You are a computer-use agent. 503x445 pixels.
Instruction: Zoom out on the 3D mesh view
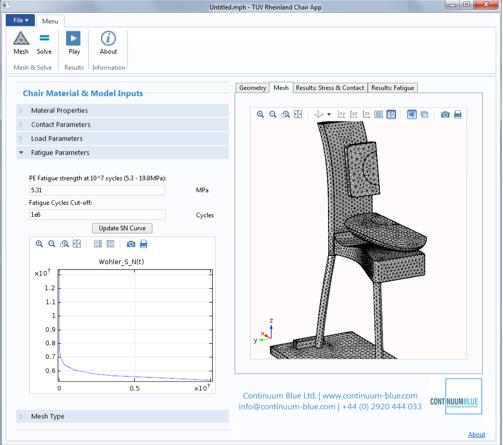[x=273, y=115]
